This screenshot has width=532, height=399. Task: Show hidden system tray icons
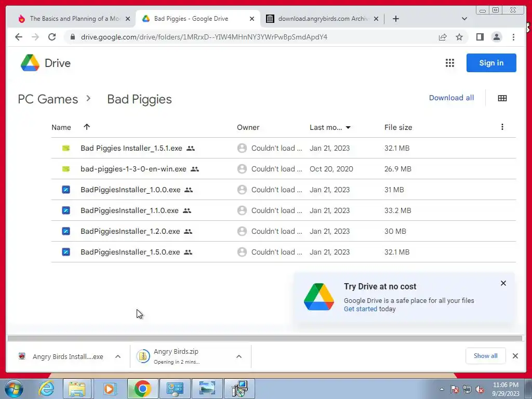[x=442, y=389]
